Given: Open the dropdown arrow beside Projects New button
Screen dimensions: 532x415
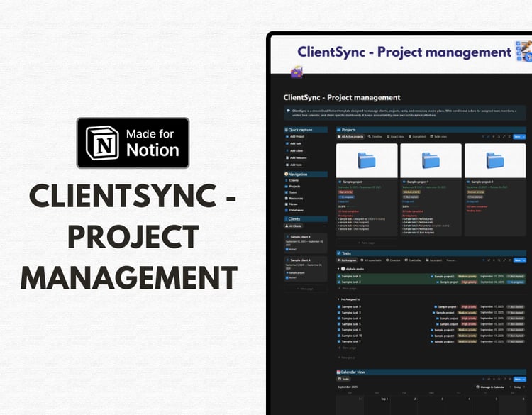Looking at the screenshot, I should click(523, 137).
